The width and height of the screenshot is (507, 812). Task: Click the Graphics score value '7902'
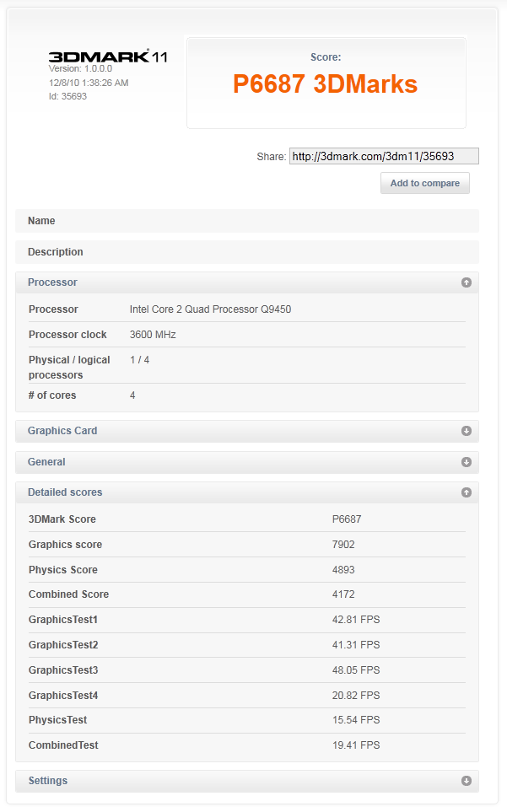(x=343, y=544)
